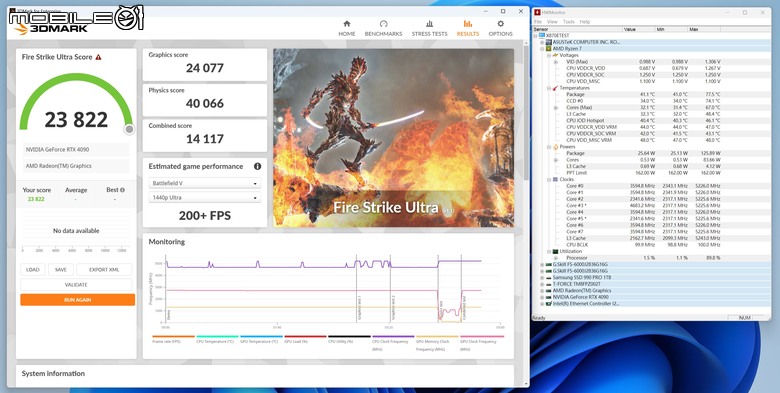Open the Benchmarks gauge icon
The image size is (780, 393).
(x=383, y=23)
